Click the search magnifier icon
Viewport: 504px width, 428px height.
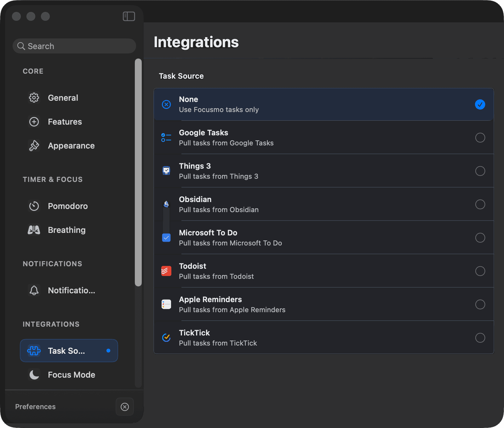pyautogui.click(x=21, y=46)
